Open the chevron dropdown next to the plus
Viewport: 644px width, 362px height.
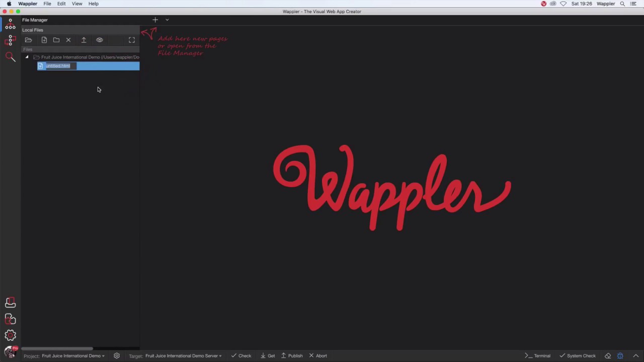tap(167, 20)
